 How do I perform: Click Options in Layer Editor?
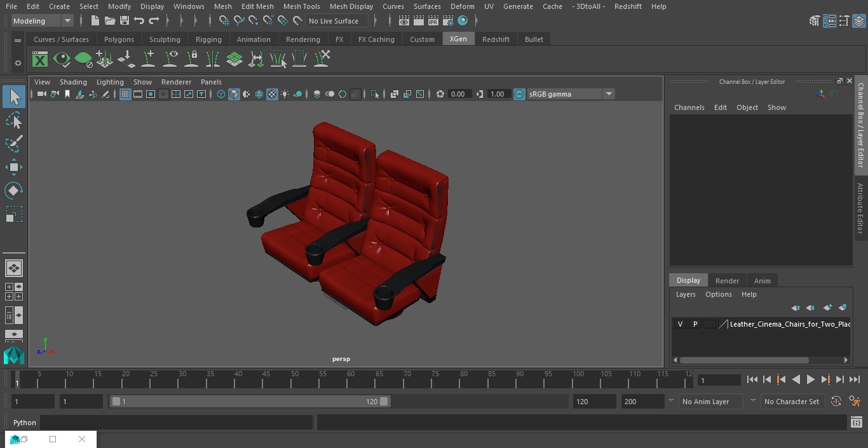[x=719, y=294]
